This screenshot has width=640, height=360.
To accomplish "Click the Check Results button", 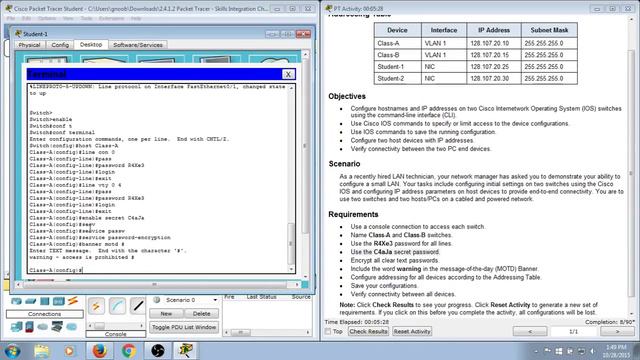I will [x=368, y=331].
